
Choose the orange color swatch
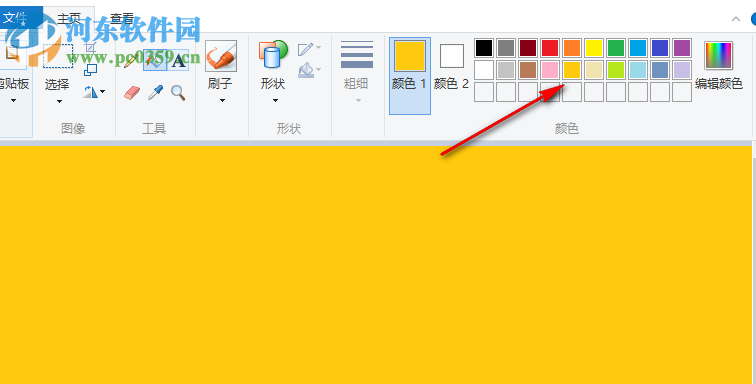(572, 48)
